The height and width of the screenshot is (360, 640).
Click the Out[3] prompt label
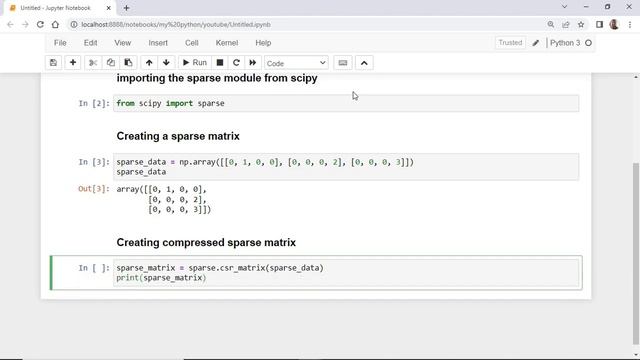coord(94,189)
